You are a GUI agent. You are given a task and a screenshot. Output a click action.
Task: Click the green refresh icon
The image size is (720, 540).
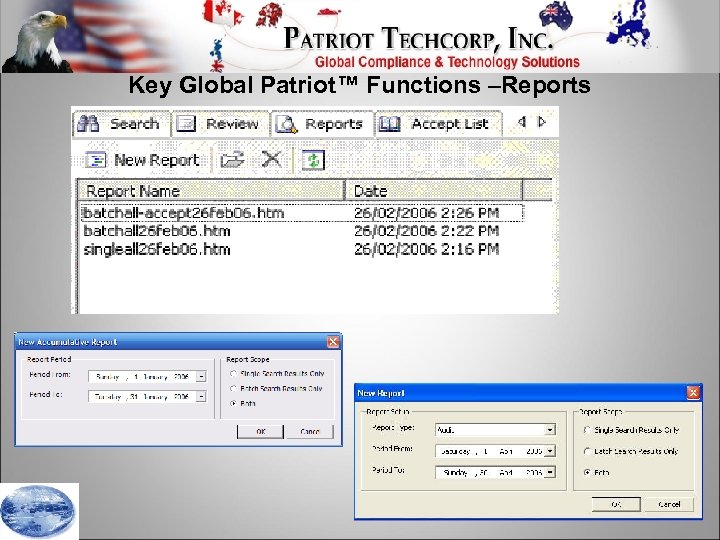pos(313,160)
